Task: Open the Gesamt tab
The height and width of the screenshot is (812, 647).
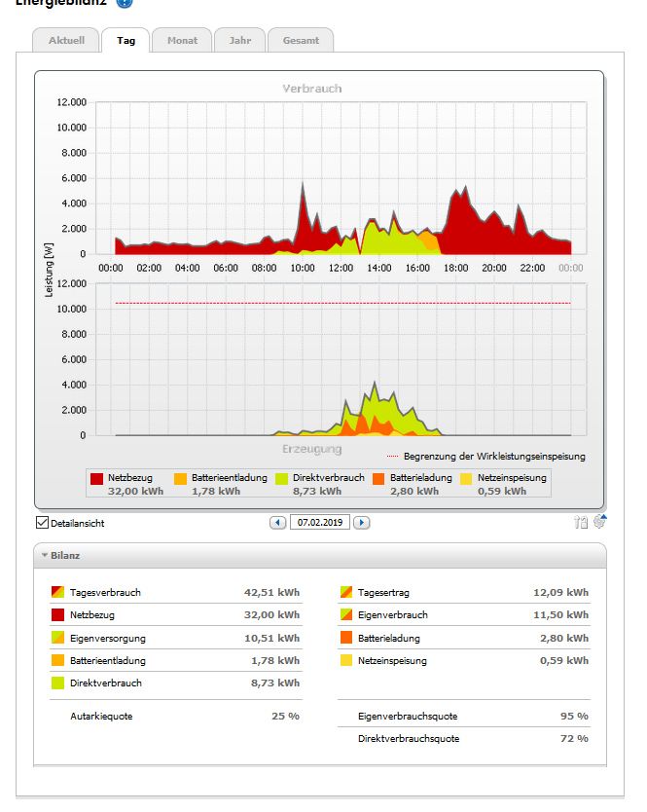Action: point(301,40)
